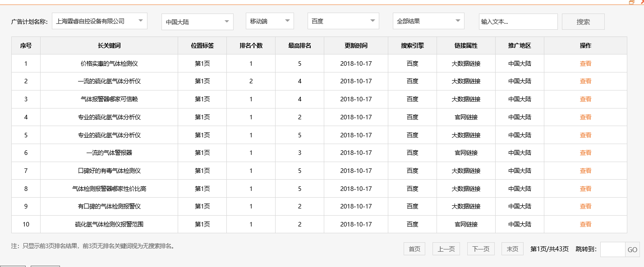Viewport: 644px width, 267px height.
Task: Click 查看 for 硫化氢气体检测仪报警范围
Action: pos(585,224)
